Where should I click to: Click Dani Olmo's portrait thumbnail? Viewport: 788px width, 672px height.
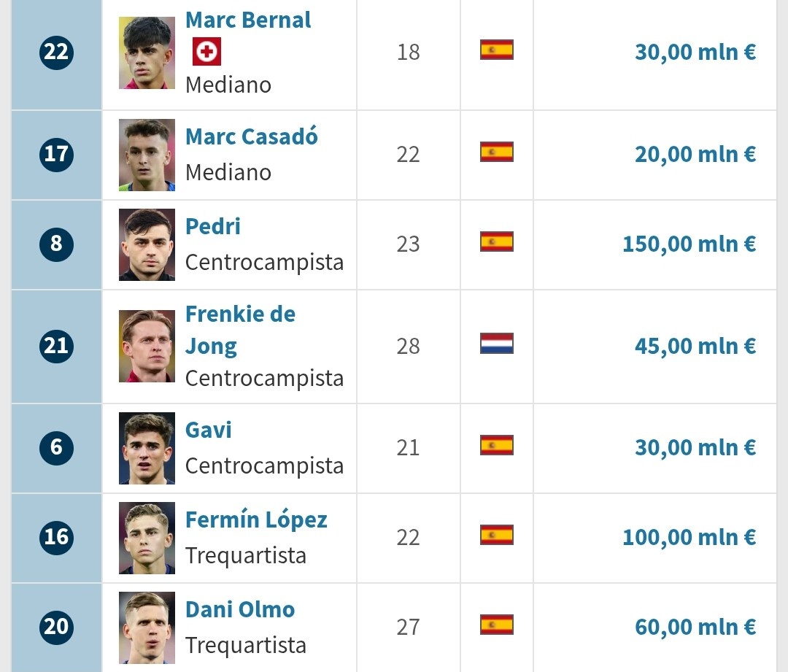click(147, 627)
